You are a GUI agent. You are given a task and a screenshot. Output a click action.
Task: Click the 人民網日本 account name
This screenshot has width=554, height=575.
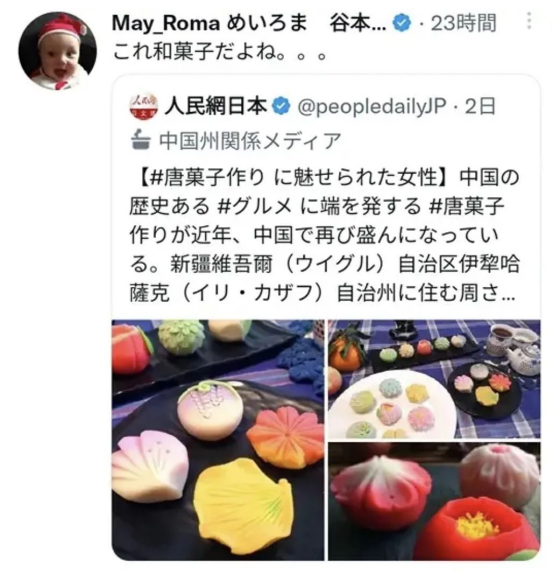(x=216, y=106)
